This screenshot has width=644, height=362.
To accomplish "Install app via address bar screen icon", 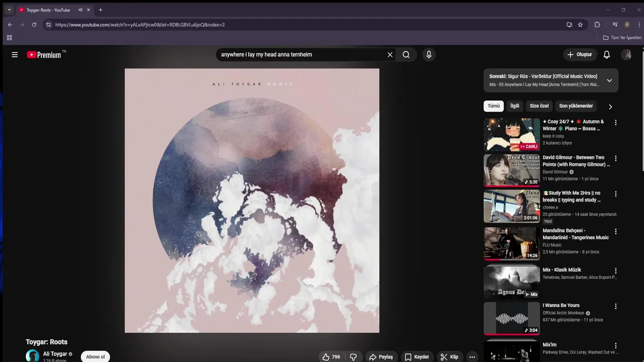I will [569, 25].
